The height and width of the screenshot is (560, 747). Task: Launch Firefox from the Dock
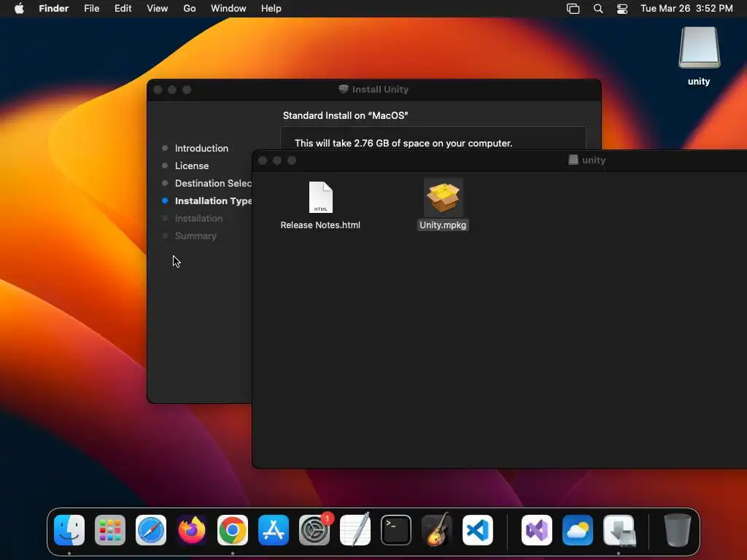[x=192, y=530]
